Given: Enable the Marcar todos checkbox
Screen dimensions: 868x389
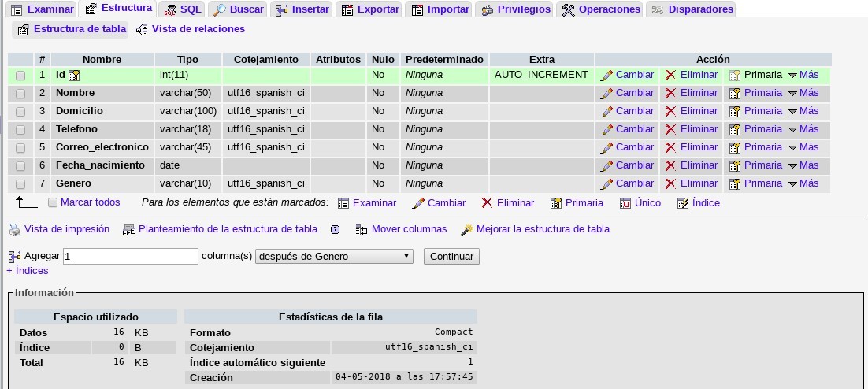Looking at the screenshot, I should click(x=53, y=203).
